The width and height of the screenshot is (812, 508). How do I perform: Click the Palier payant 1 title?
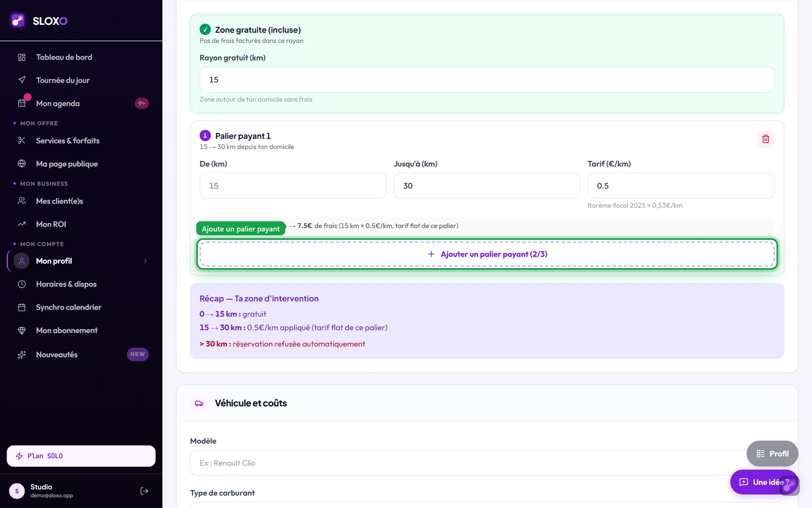point(243,136)
